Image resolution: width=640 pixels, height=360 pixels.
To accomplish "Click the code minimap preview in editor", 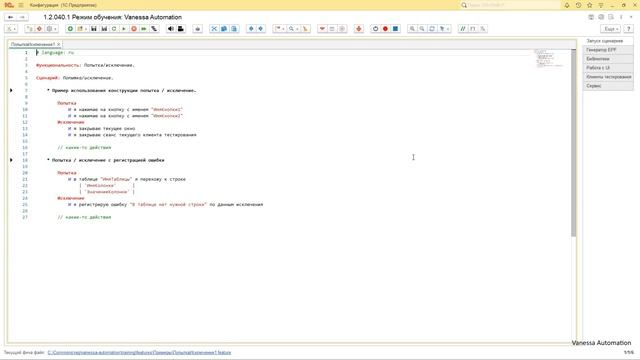I will [549, 58].
